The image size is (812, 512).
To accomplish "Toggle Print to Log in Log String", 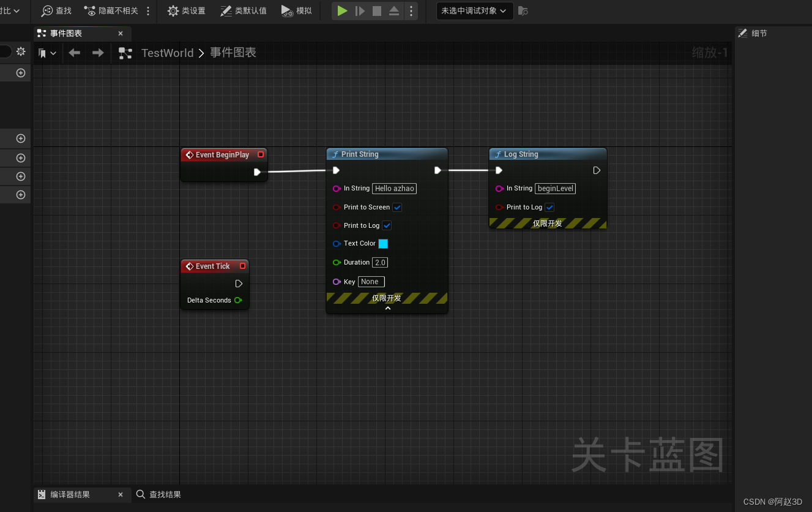I will pyautogui.click(x=549, y=208).
